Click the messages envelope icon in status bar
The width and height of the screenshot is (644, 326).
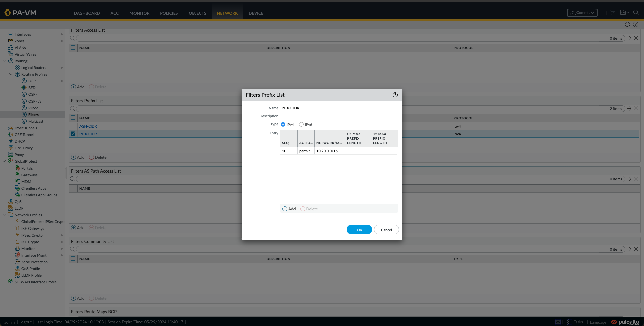[558, 322]
